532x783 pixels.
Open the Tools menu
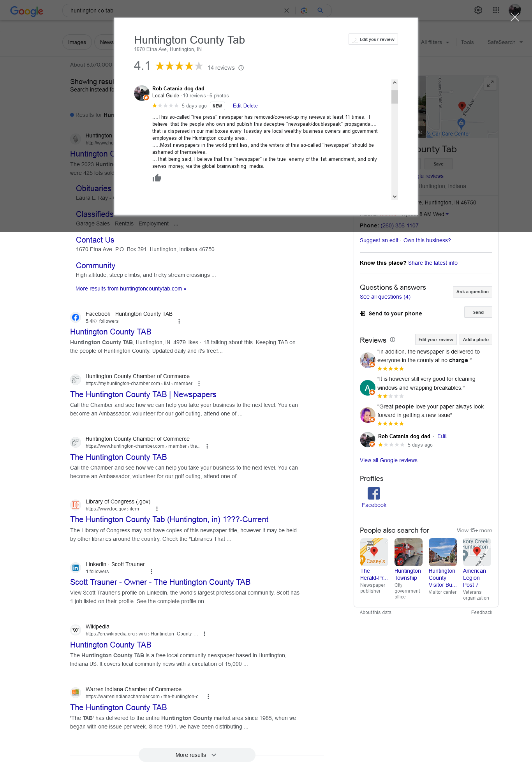(x=467, y=42)
